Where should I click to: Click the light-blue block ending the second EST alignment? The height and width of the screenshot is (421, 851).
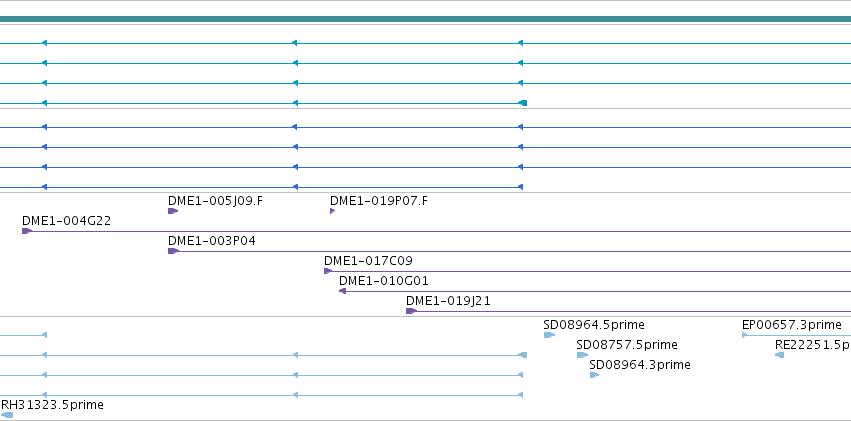pyautogui.click(x=523, y=355)
